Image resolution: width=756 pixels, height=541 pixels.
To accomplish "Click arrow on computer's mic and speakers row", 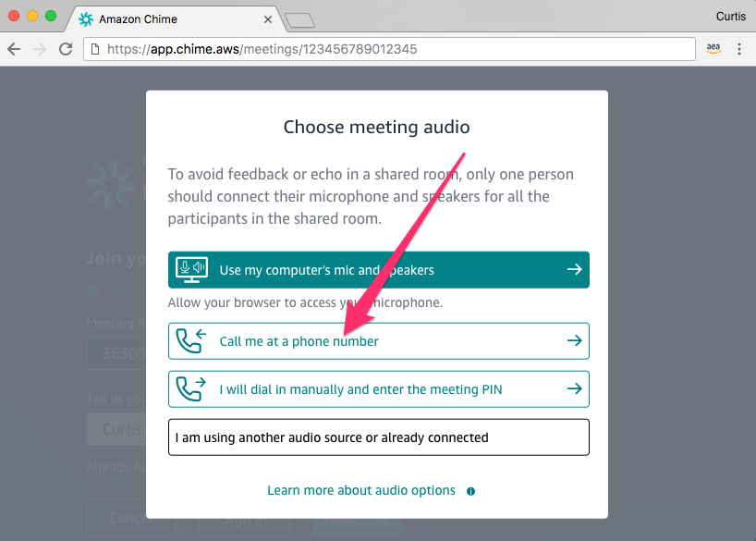I will pos(574,269).
